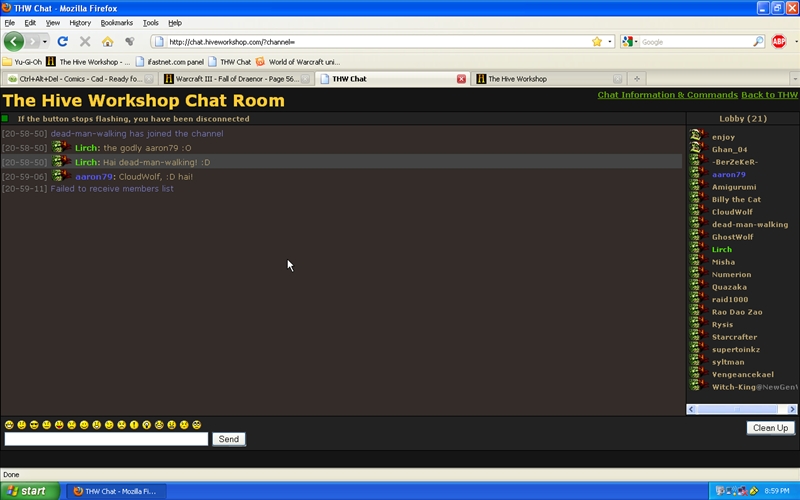Select user Billy the Cat in lobby
This screenshot has width=800, height=500.
[736, 199]
